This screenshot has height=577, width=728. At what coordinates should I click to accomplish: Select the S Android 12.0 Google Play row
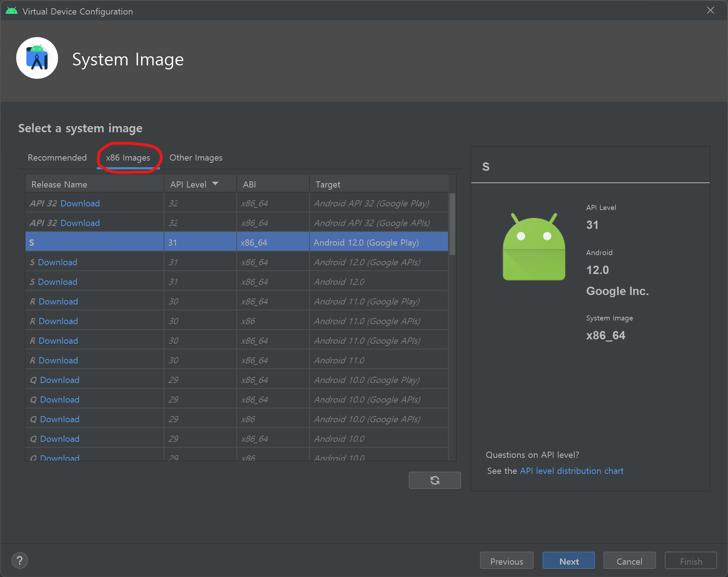(x=236, y=243)
